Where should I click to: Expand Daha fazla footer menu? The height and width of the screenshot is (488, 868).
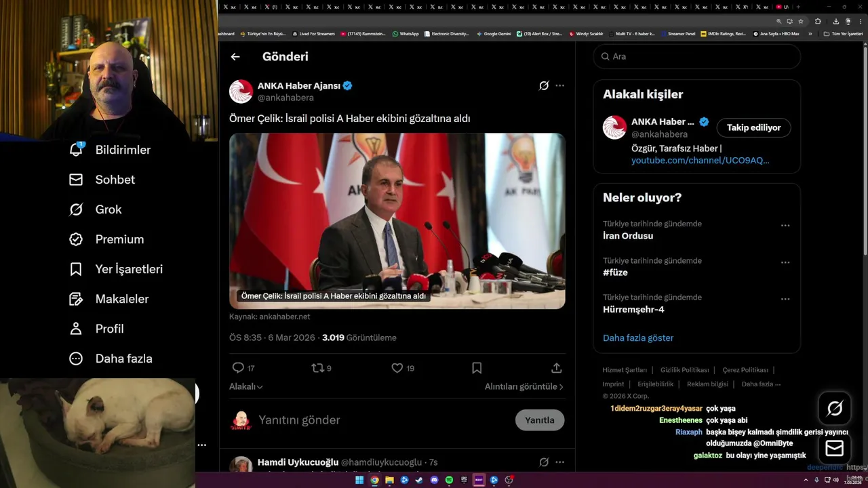click(x=761, y=384)
